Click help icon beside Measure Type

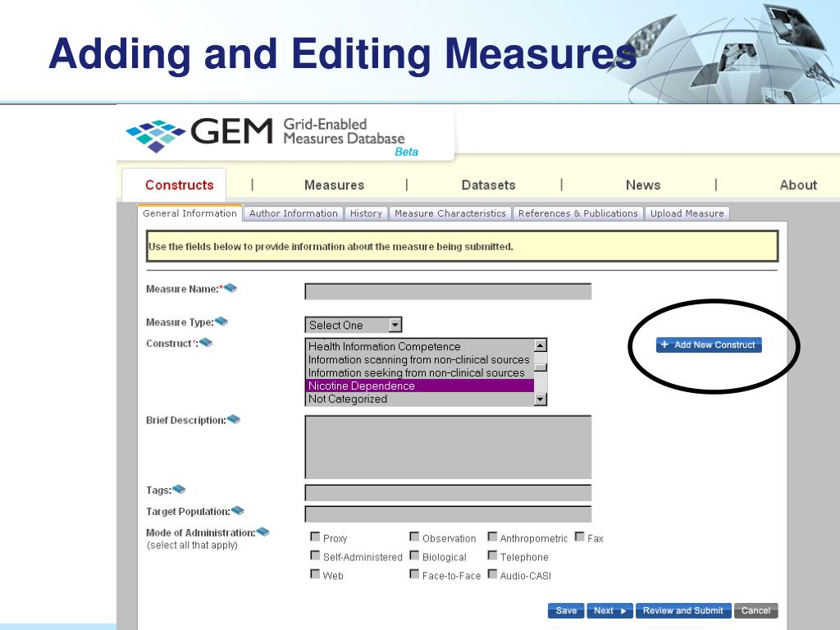[221, 322]
